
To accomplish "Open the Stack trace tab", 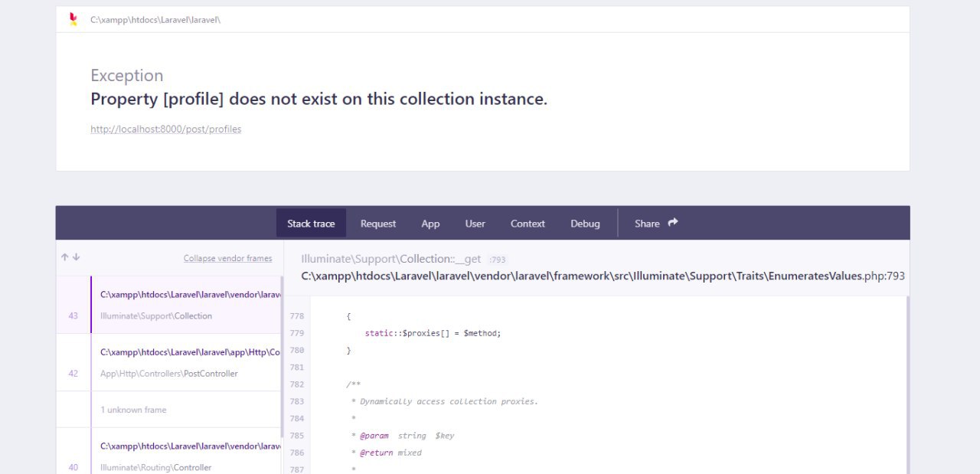I will [311, 224].
